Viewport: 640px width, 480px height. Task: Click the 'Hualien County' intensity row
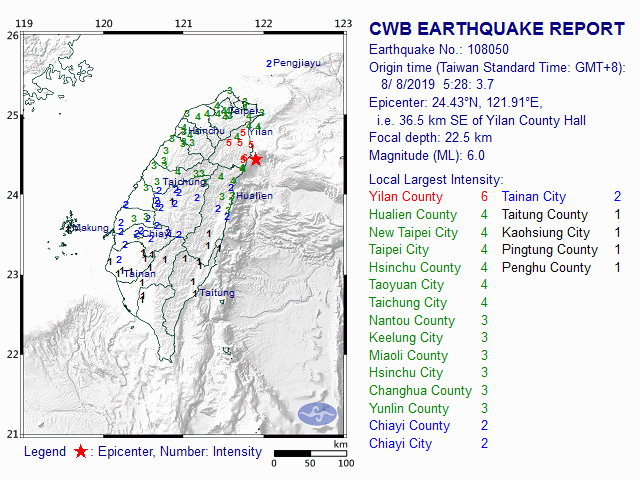[x=428, y=215]
